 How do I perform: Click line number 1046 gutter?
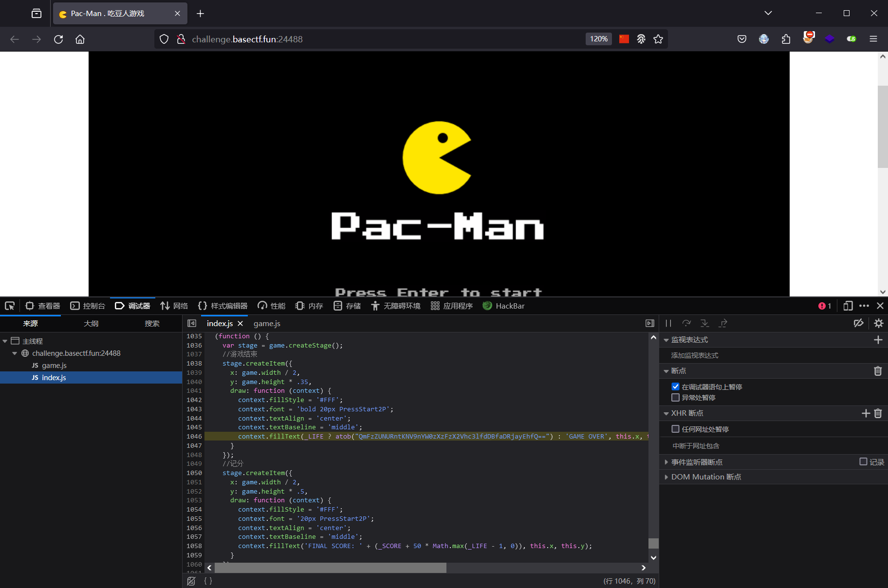tap(194, 437)
